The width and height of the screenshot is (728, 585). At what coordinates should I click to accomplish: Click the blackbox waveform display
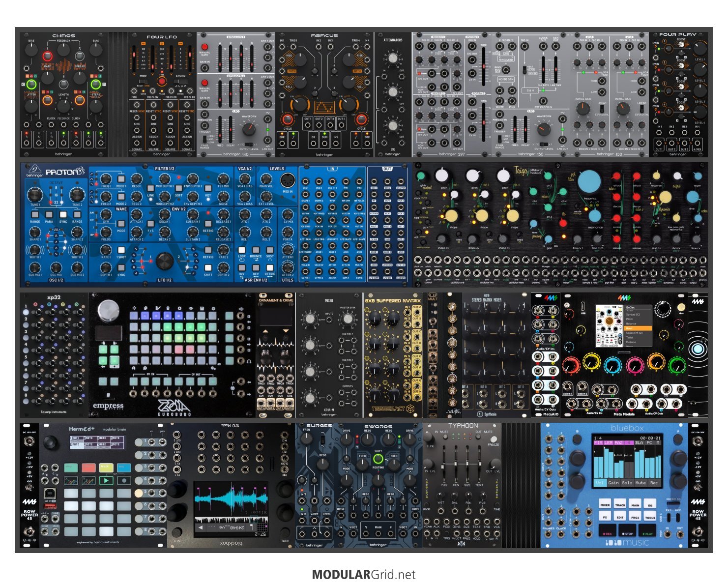(231, 498)
